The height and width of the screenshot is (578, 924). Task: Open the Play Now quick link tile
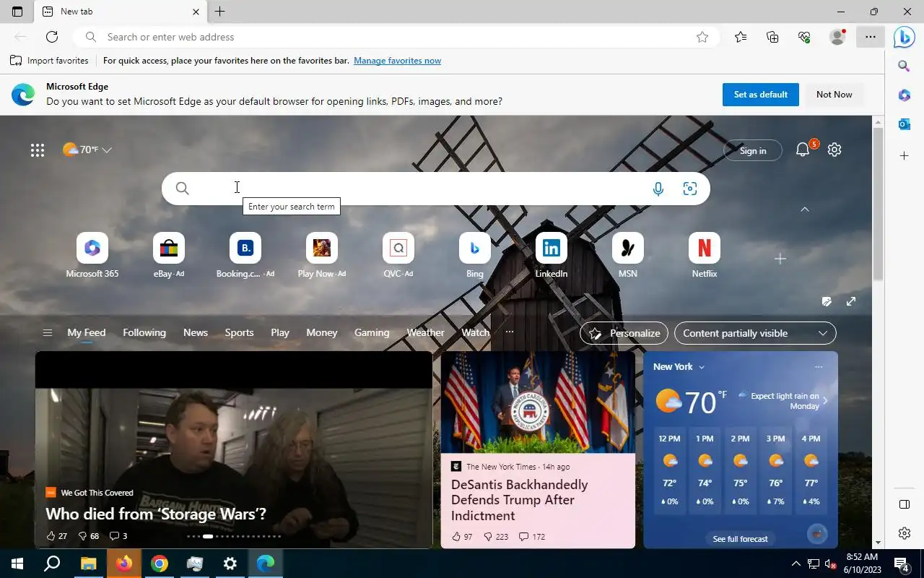point(322,255)
